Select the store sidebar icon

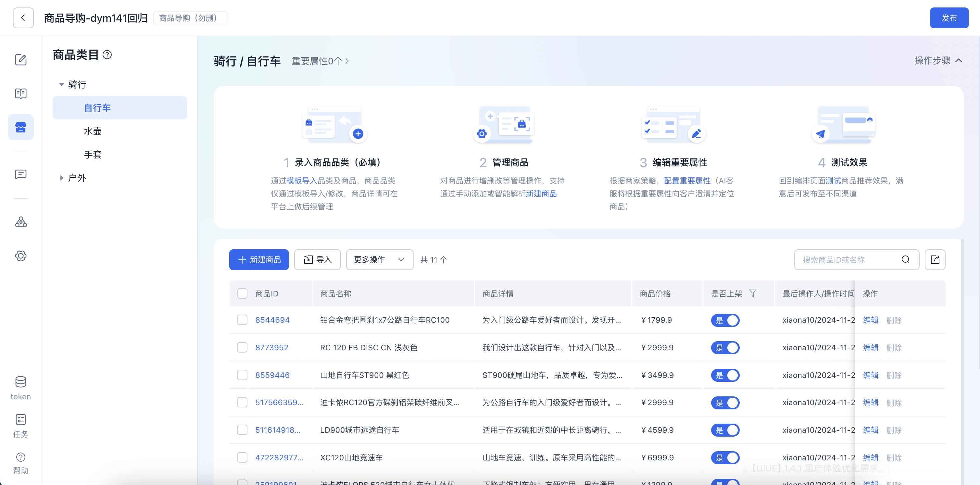(x=20, y=127)
